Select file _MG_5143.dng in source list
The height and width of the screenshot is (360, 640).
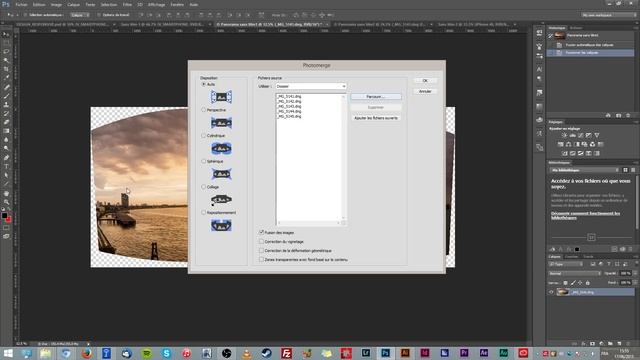pyautogui.click(x=289, y=107)
